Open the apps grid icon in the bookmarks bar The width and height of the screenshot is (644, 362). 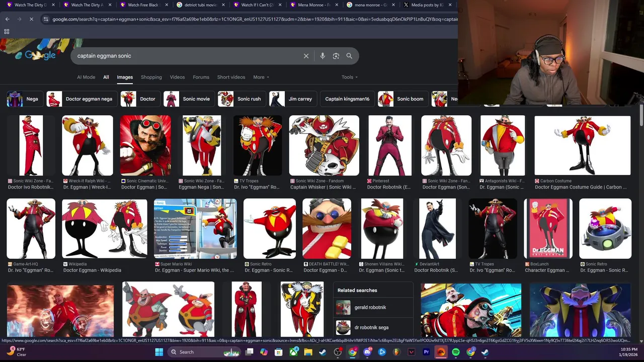tap(7, 31)
